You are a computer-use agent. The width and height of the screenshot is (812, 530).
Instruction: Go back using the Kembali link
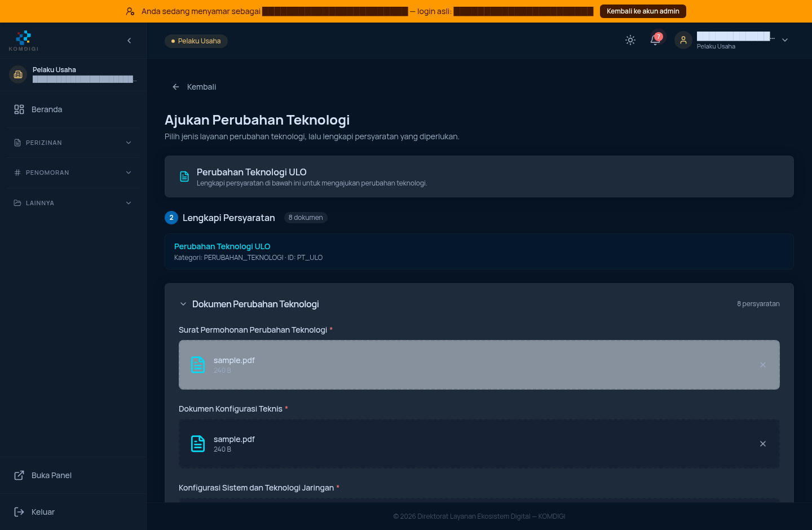[194, 87]
